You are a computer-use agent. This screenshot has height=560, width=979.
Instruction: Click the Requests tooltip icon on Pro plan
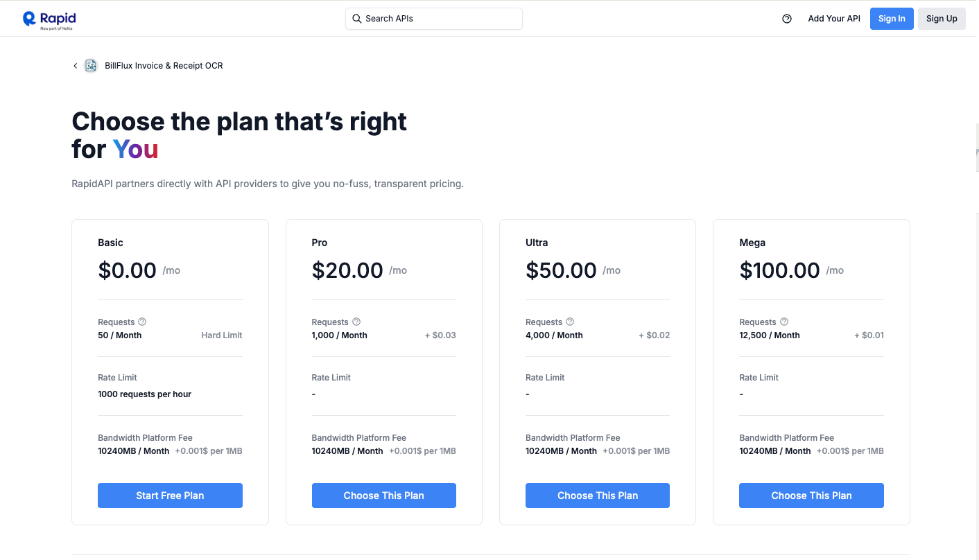[x=356, y=322]
